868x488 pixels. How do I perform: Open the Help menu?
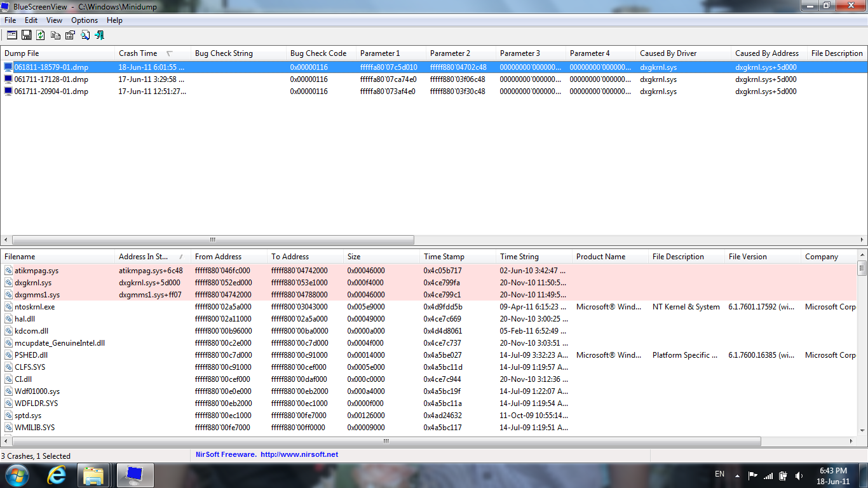point(114,20)
